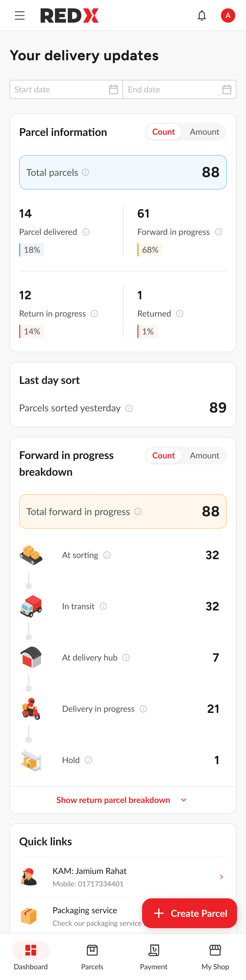This screenshot has height=980, width=246.
Task: Open the notifications bell
Action: tap(202, 15)
